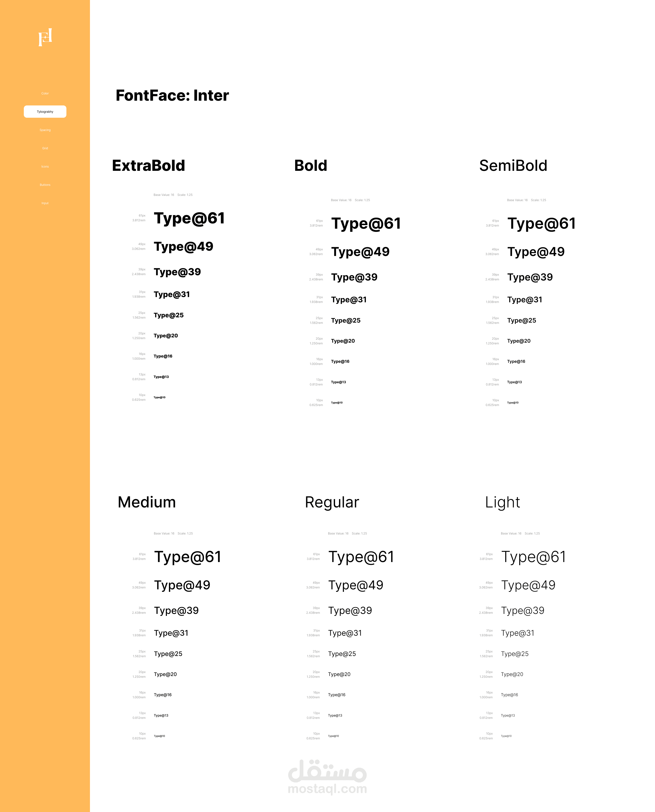
Task: Click the FH logo in the sidebar
Action: click(x=45, y=37)
